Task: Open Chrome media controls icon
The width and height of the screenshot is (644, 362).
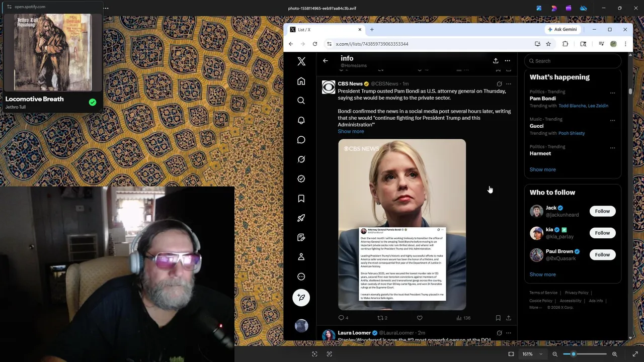Action: pyautogui.click(x=601, y=44)
